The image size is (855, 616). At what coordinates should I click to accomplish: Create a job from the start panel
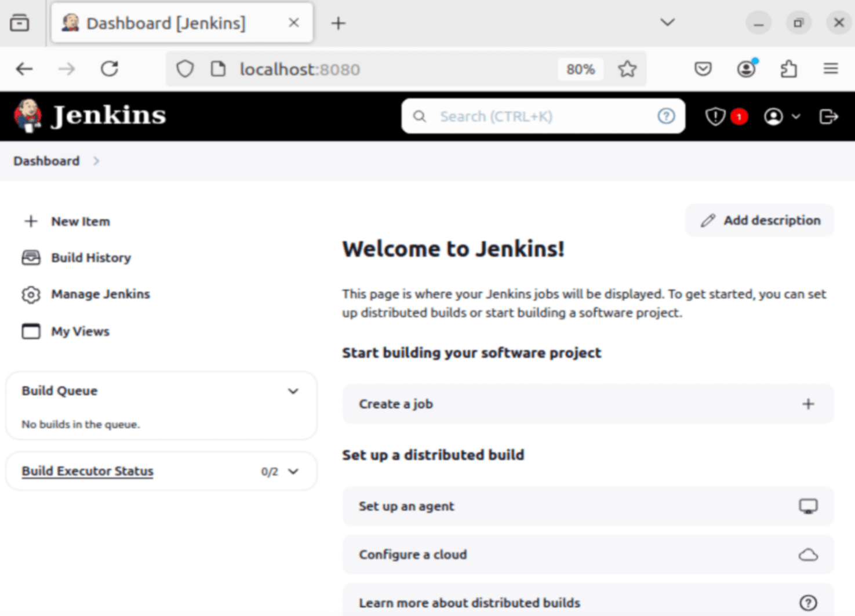(587, 404)
